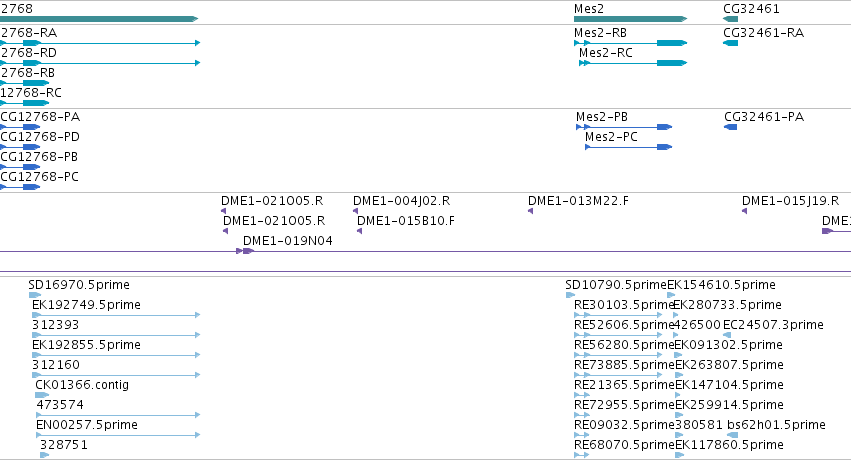
Task: Select the DME1-019N04 feature label
Action: (x=288, y=241)
